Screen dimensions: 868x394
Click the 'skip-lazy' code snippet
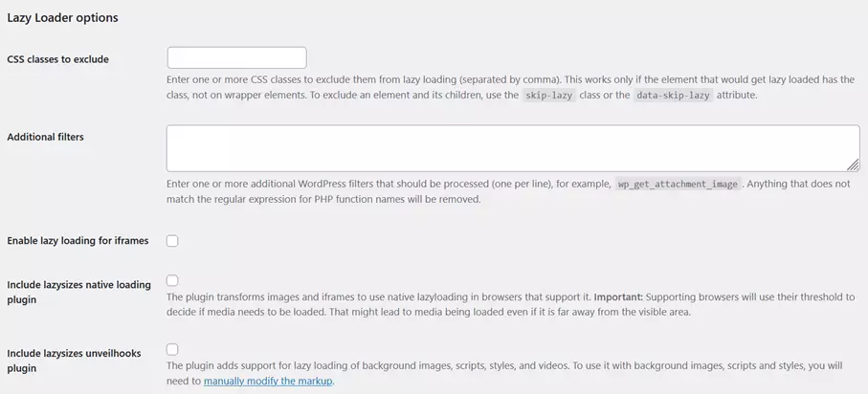point(549,97)
